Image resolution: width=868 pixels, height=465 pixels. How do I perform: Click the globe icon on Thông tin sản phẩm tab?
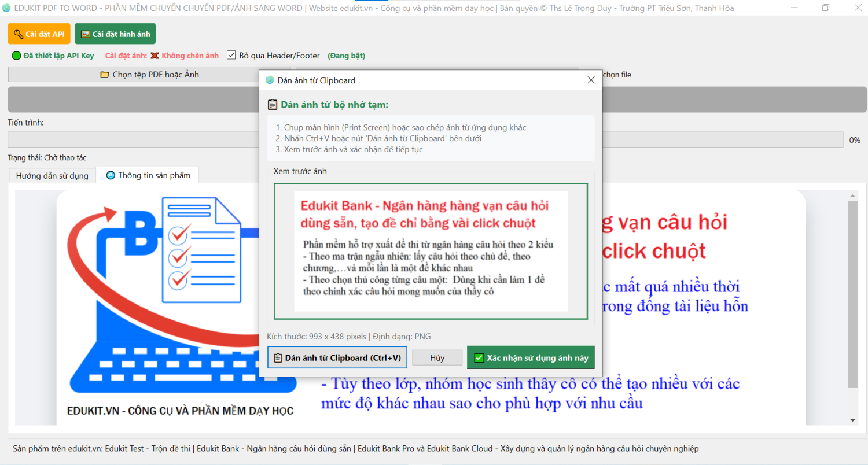(111, 175)
